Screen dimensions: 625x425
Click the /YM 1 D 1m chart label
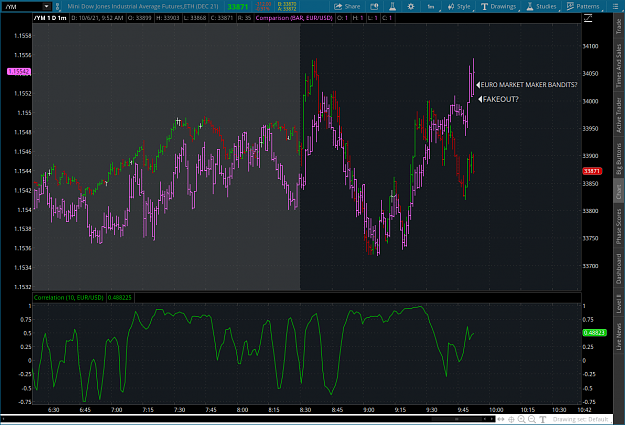[x=50, y=18]
